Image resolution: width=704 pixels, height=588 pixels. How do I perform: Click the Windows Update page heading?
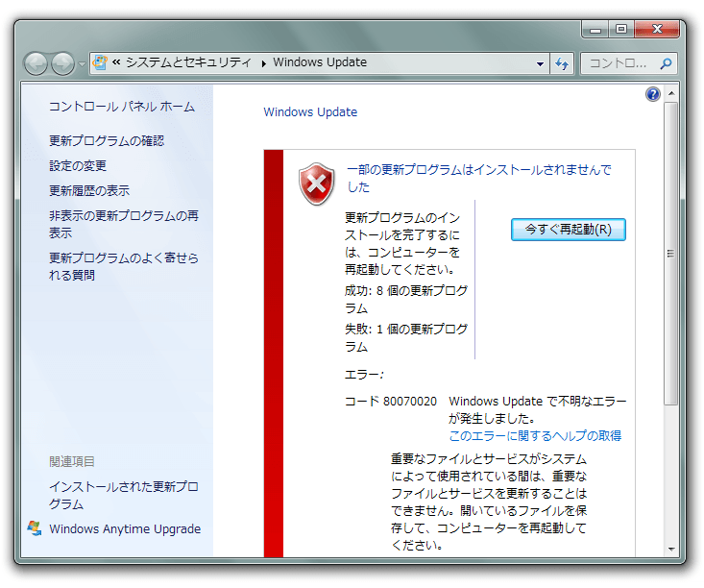point(310,111)
